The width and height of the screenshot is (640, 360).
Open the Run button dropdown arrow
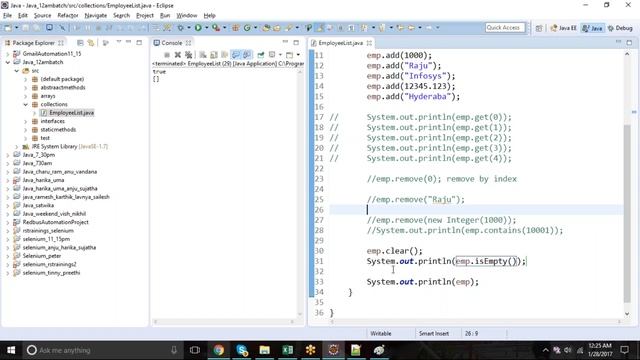point(207,28)
